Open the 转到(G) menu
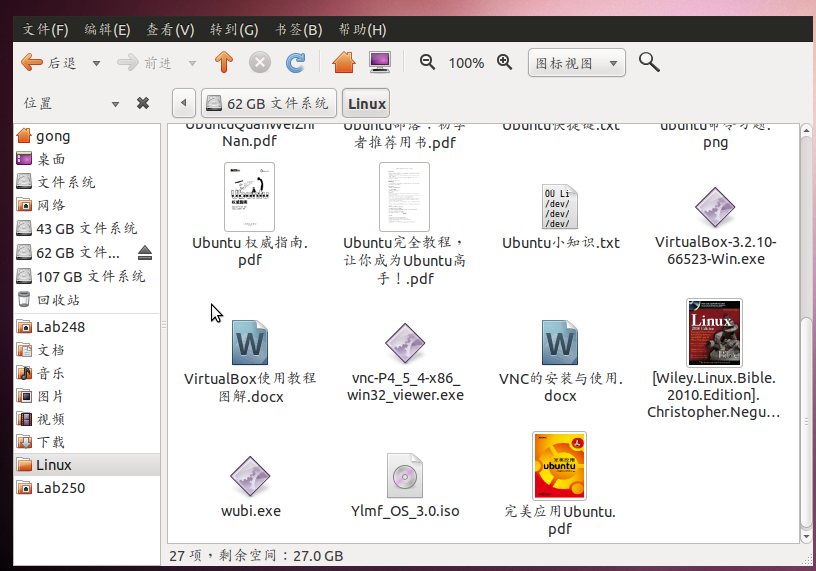Image resolution: width=816 pixels, height=571 pixels. pos(234,30)
